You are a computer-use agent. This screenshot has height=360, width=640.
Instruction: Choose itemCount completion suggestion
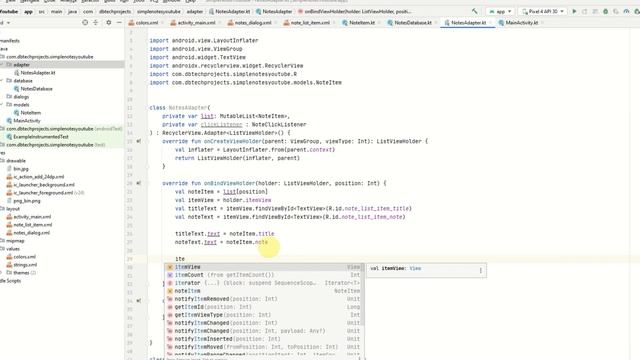(263, 275)
